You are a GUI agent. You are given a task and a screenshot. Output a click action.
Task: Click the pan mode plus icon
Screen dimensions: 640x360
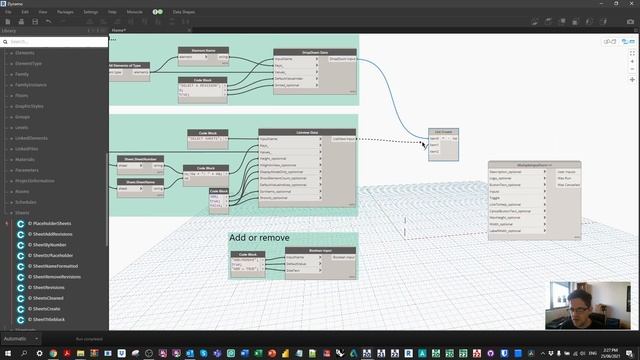[x=632, y=80]
